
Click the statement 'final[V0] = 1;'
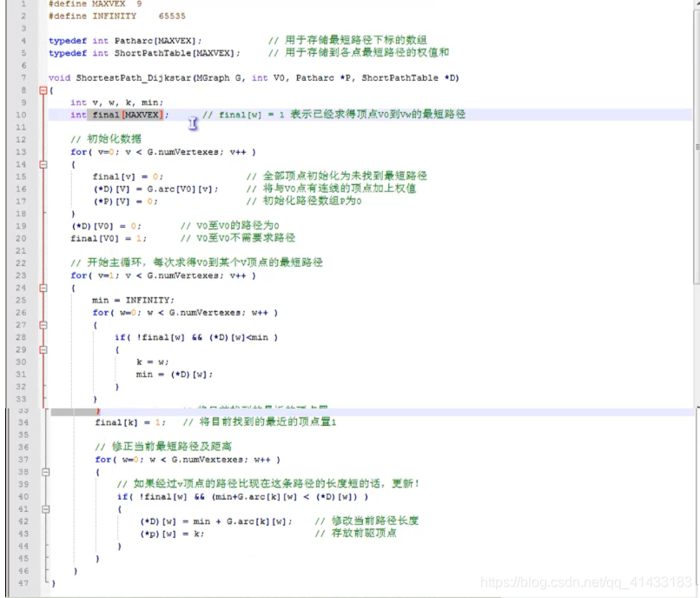click(x=109, y=239)
